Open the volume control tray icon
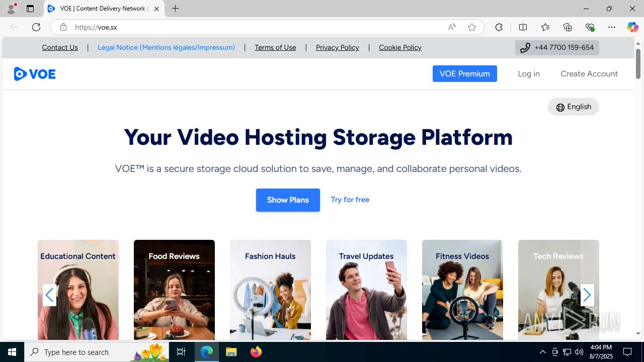This screenshot has height=362, width=644. tap(579, 352)
